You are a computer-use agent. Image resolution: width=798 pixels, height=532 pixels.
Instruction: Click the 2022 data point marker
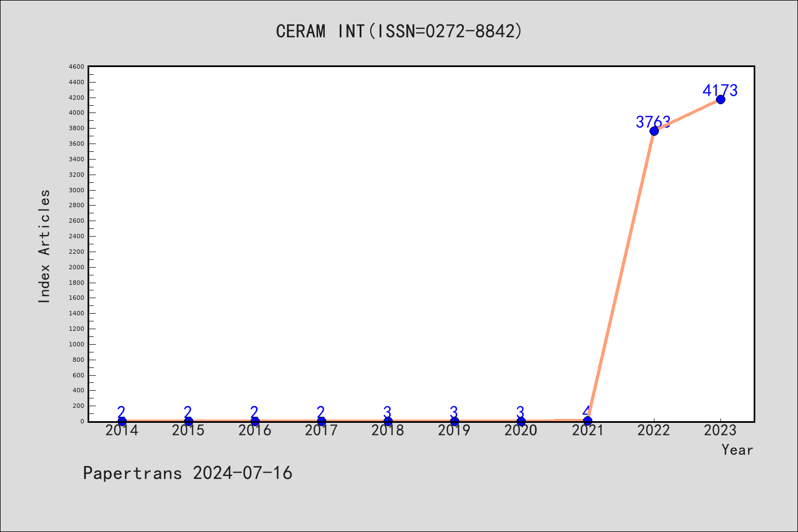coord(654,131)
